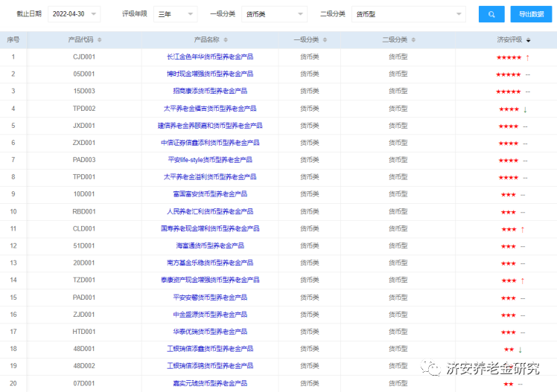Screen dimensions: 557x392
Task: Click five-star rating in CJD001 row
Action: (509, 57)
